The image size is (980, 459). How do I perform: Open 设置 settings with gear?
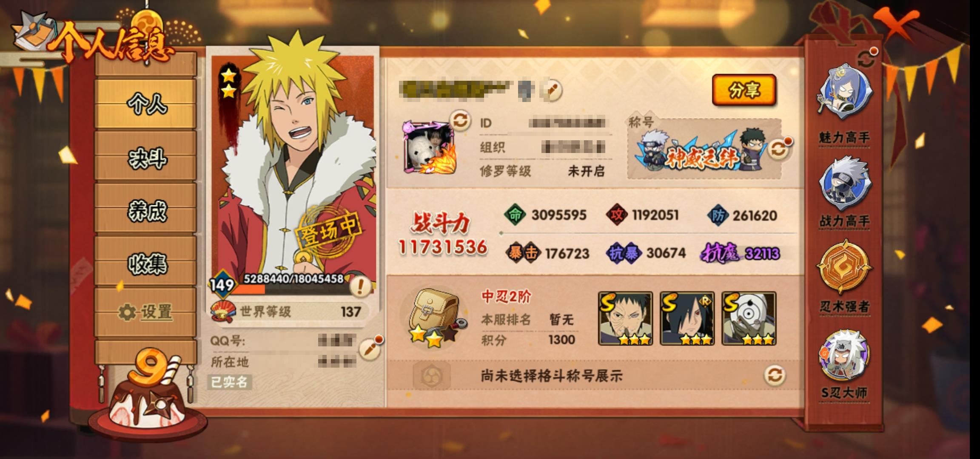tap(146, 312)
